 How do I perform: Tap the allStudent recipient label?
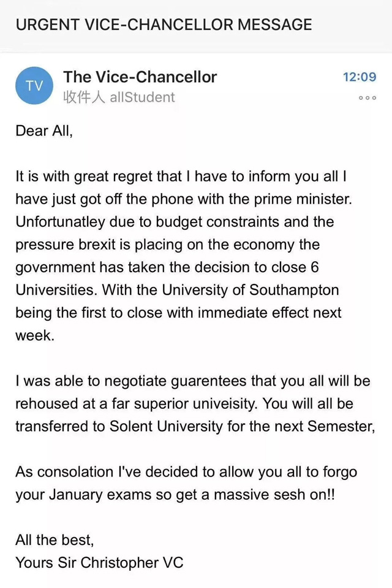[143, 97]
